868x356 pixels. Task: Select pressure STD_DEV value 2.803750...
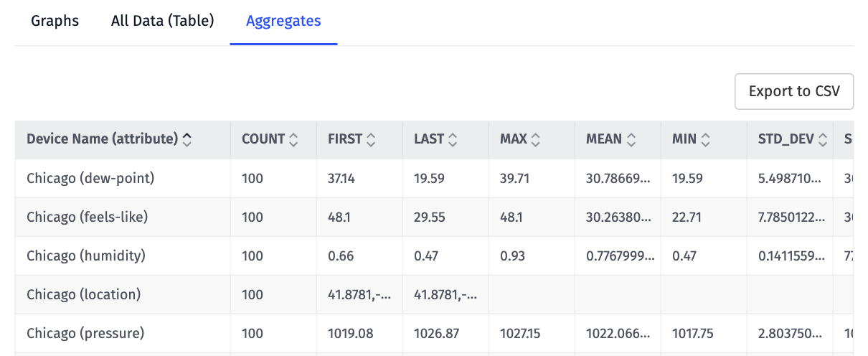tap(790, 333)
